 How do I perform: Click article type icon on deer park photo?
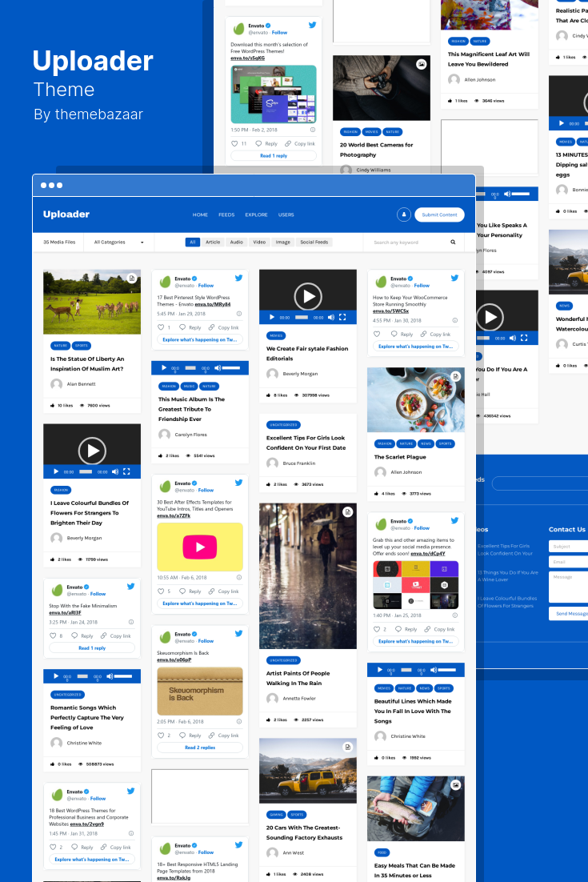click(131, 279)
